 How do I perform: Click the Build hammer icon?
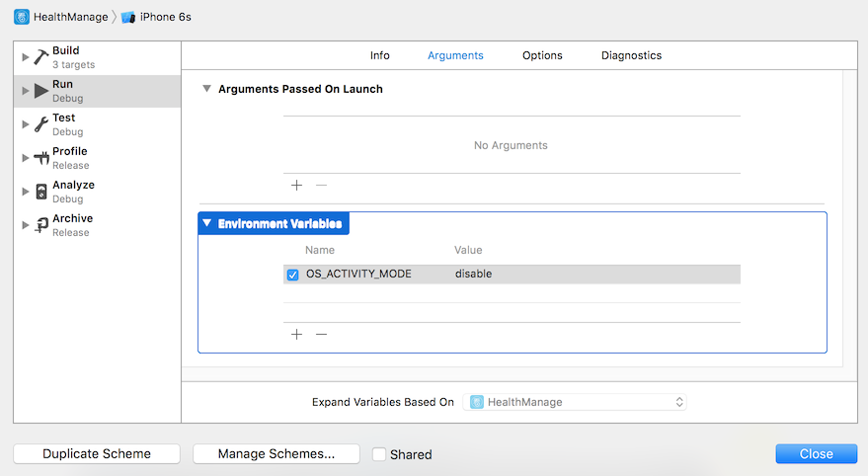(40, 57)
